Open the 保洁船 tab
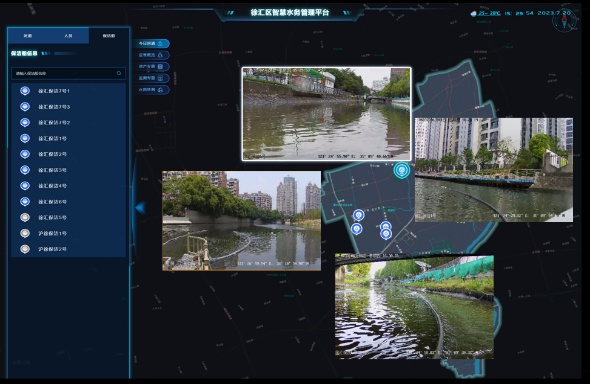Viewport: 590px width, 384px height. [x=109, y=36]
